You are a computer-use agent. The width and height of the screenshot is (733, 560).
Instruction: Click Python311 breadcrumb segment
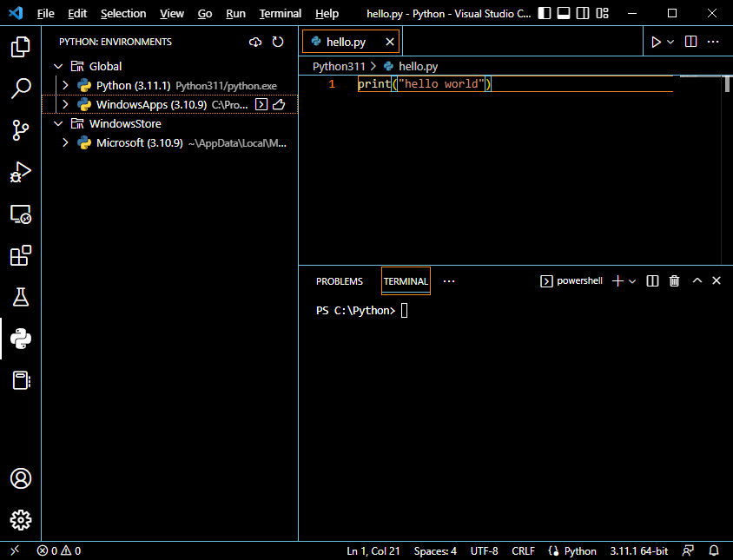pos(339,66)
